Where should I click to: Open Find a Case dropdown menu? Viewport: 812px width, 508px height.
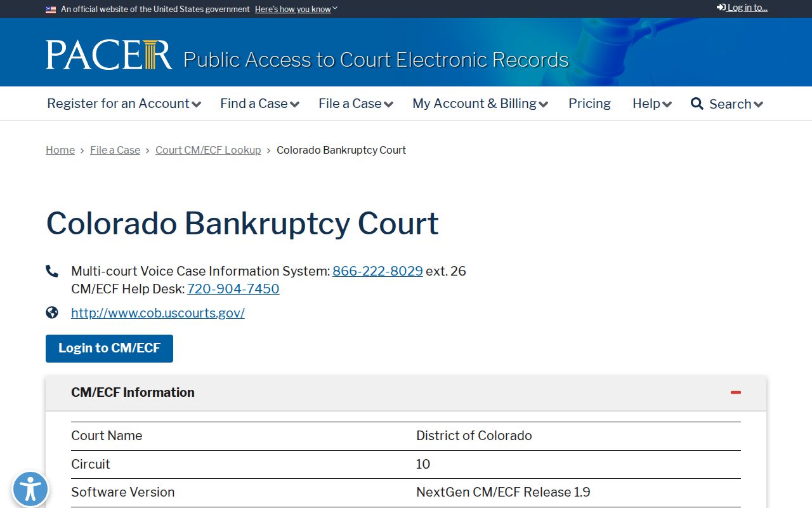coord(259,104)
